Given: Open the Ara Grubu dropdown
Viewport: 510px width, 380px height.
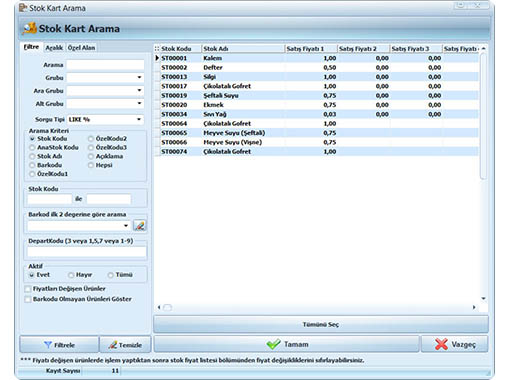Looking at the screenshot, I should pyautogui.click(x=139, y=90).
